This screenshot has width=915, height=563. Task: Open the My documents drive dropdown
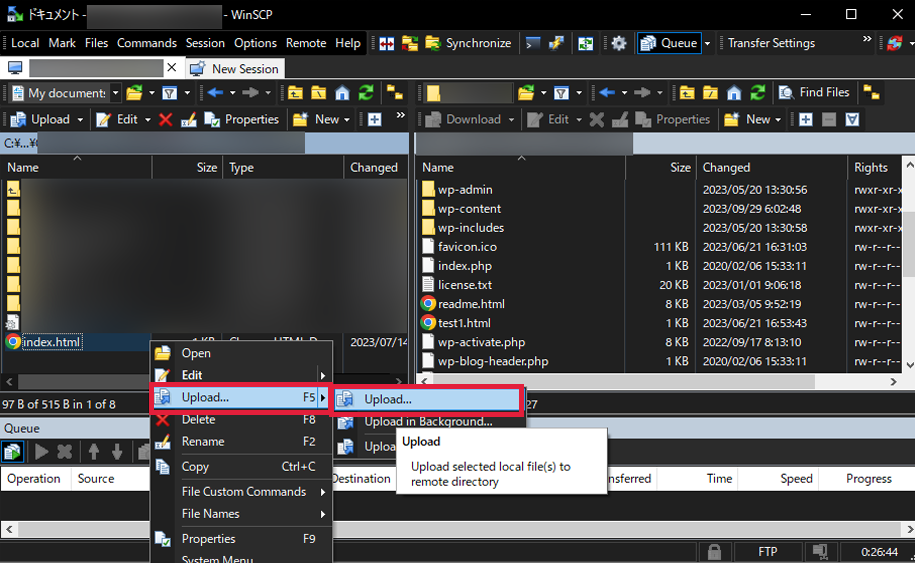pyautogui.click(x=116, y=93)
